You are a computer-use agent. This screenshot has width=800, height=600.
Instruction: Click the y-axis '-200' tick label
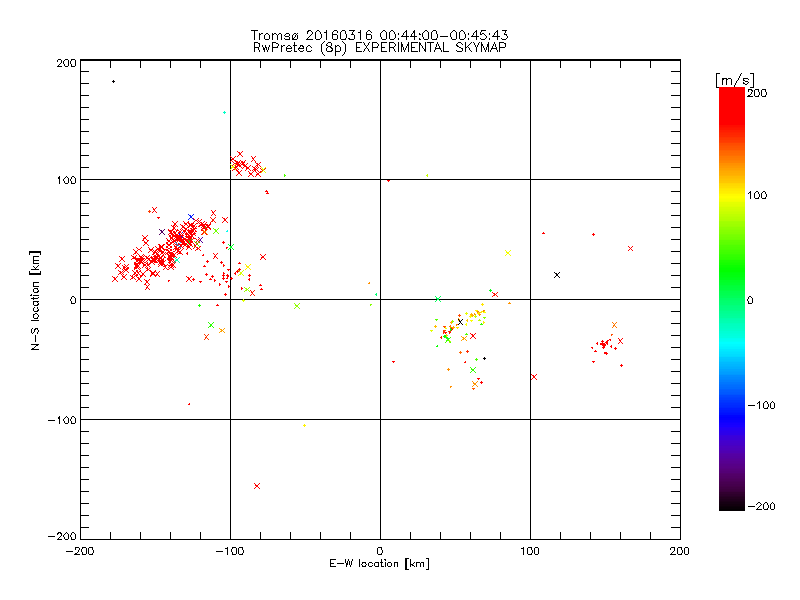pos(62,536)
